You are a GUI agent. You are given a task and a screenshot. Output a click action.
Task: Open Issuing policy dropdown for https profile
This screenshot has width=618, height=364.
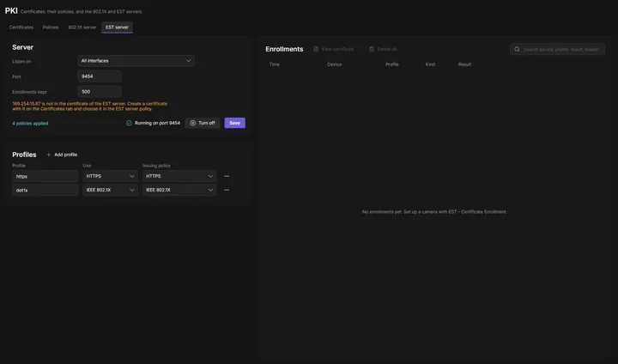click(x=179, y=176)
